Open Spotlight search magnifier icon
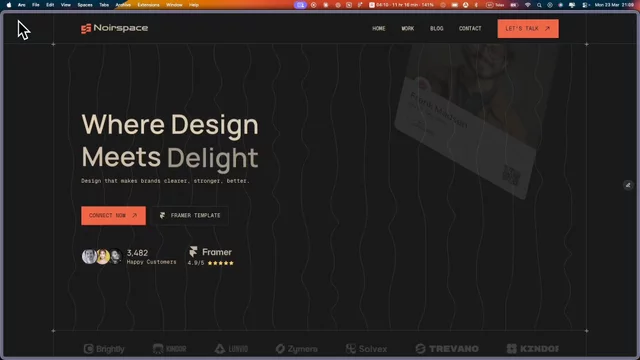640x360 pixels. tap(539, 5)
